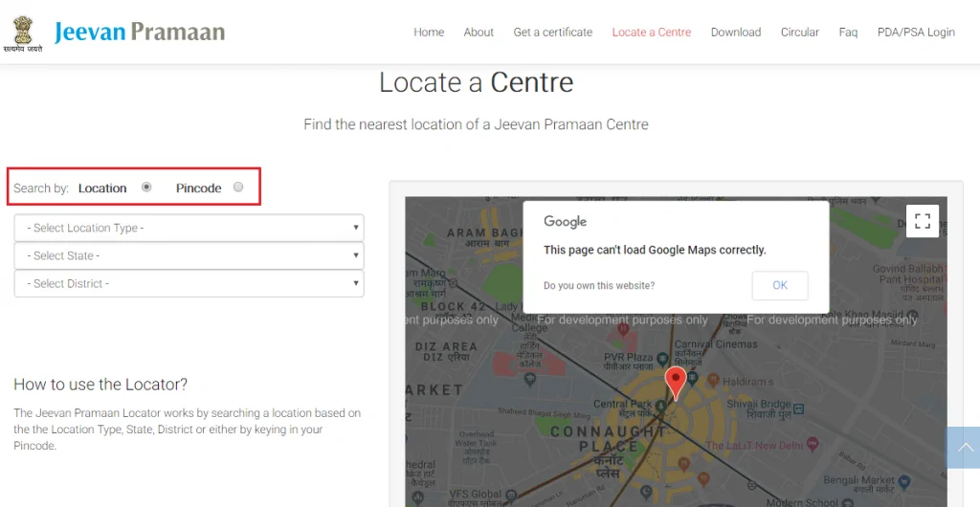Click the Haldiram's map marker

tap(712, 380)
